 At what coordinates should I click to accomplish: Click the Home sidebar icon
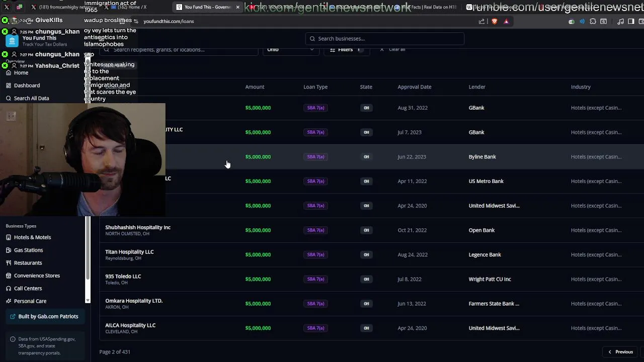click(9, 73)
